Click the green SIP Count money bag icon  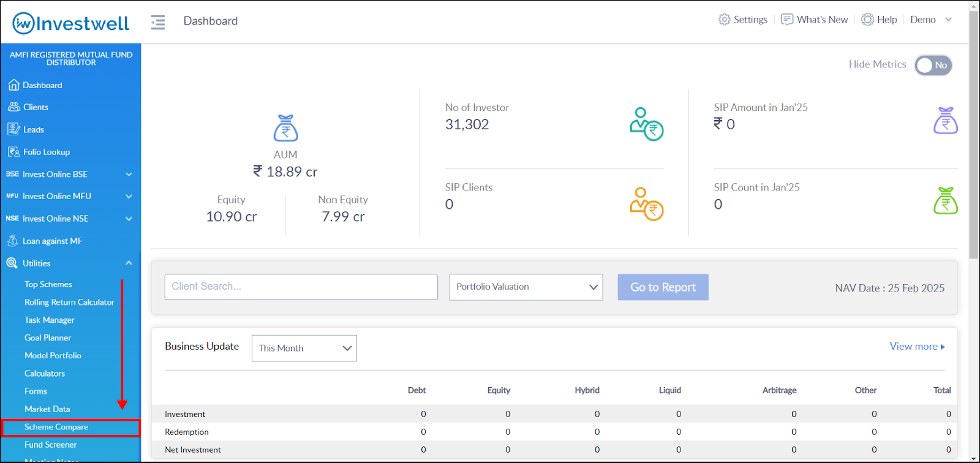pos(946,200)
